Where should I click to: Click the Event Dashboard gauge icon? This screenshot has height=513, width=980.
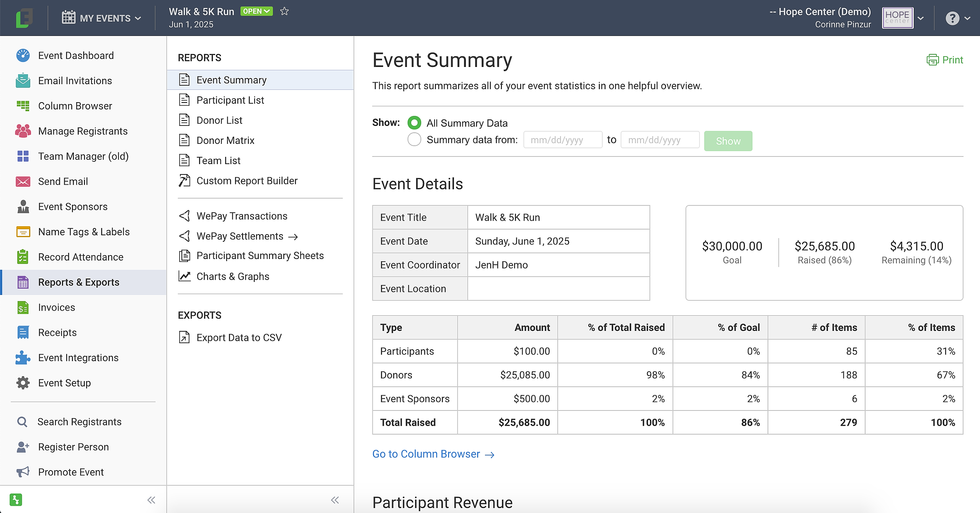[x=23, y=55]
